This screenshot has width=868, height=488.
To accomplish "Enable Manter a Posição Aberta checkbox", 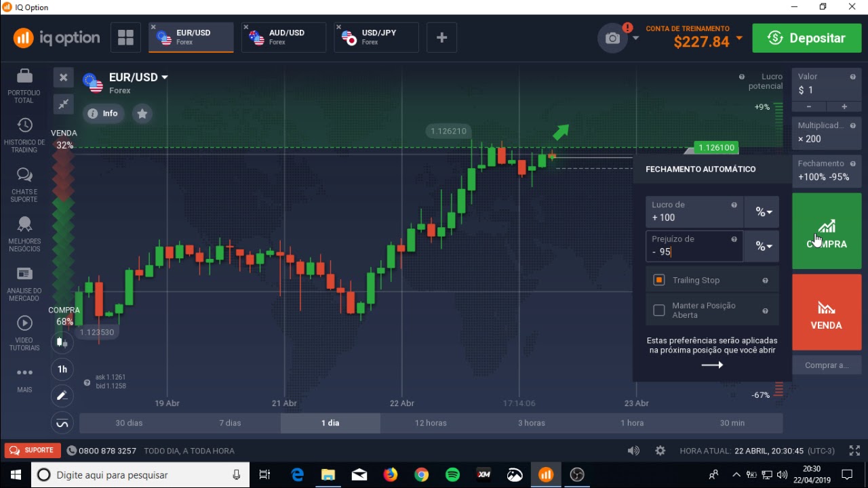I will pos(659,310).
